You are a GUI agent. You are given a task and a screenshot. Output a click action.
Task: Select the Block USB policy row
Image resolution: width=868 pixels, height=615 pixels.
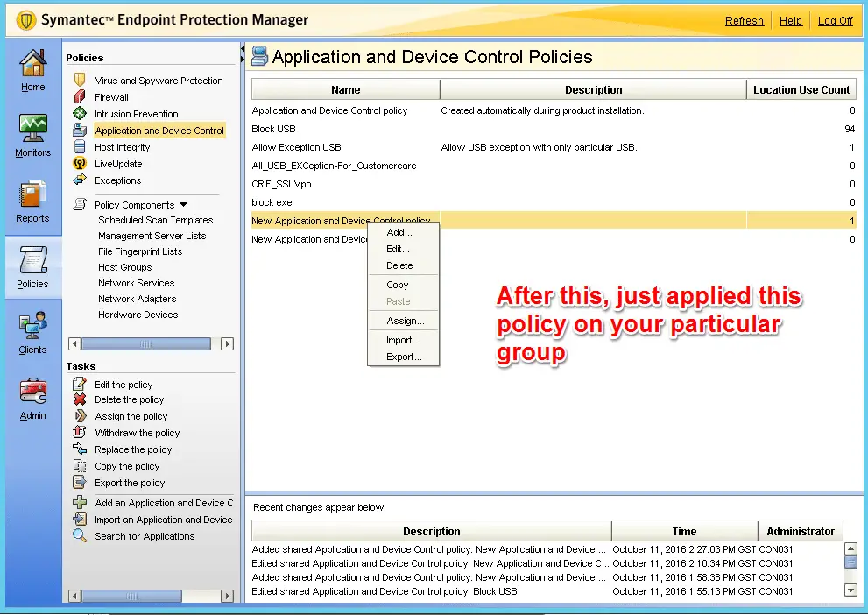[x=554, y=129]
